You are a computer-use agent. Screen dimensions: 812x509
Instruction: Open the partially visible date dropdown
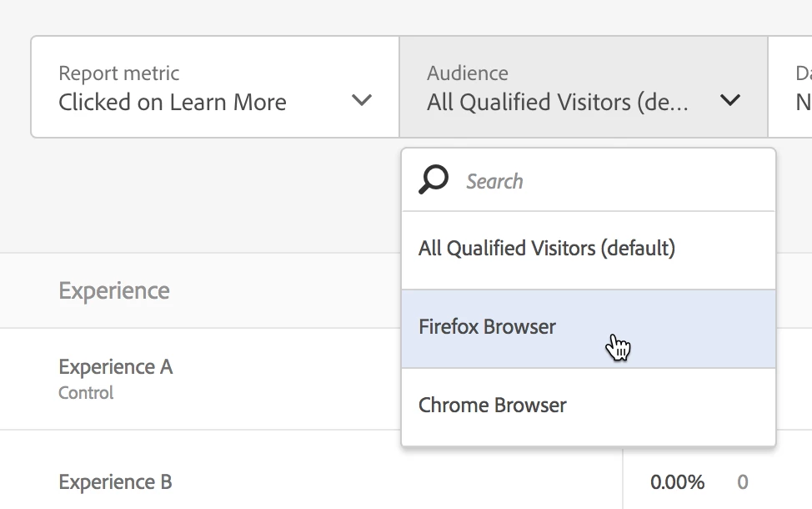[791, 88]
